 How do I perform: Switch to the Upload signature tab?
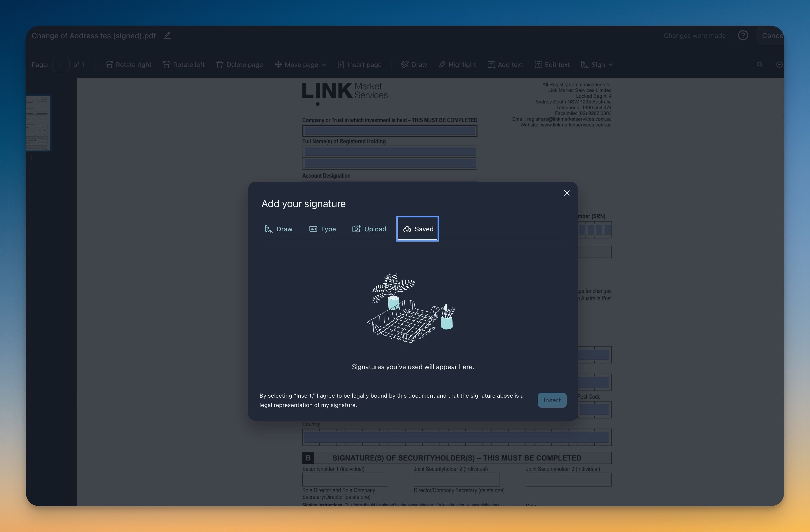click(369, 229)
